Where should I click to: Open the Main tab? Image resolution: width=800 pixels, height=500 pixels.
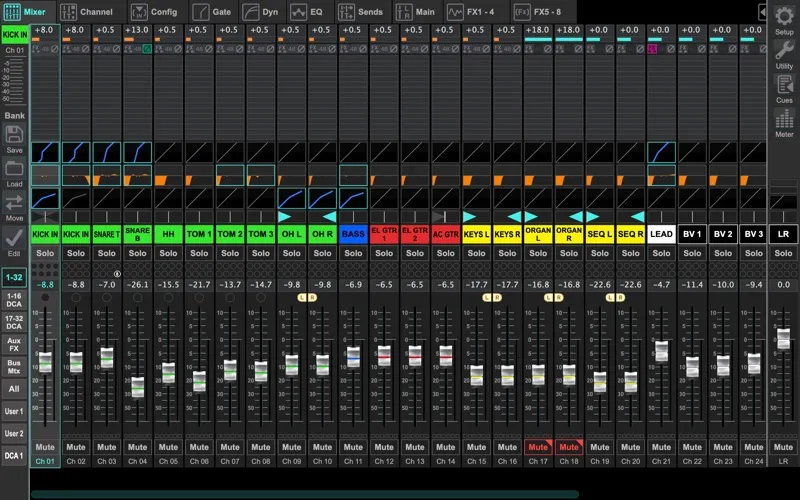coord(416,11)
